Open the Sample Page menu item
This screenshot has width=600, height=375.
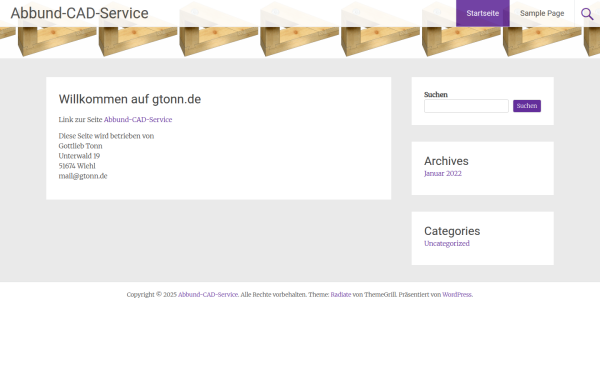coord(542,13)
